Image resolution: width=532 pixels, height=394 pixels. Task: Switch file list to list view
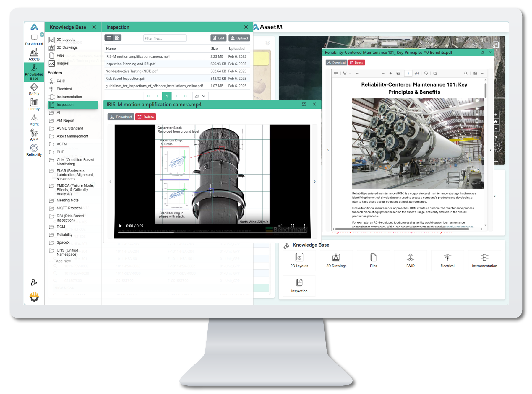[x=109, y=38]
